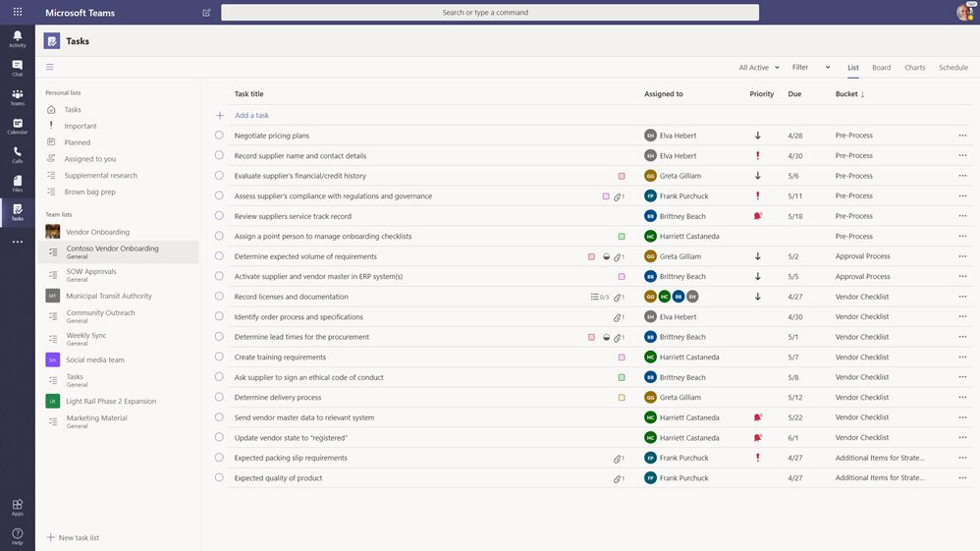Screen dimensions: 980x551
Task: Open Chat from the left rail
Action: 18,68
